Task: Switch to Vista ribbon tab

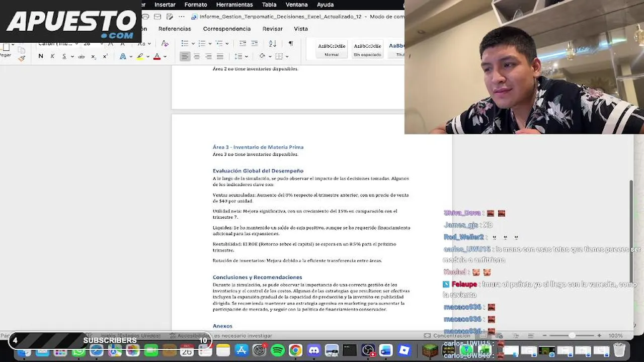Action: pos(301,29)
